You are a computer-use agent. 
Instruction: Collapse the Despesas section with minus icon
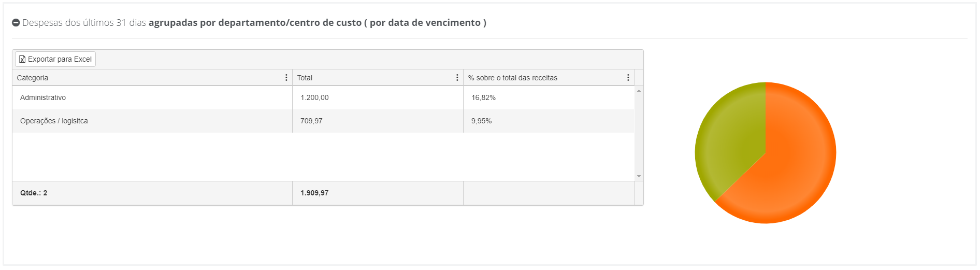coord(16,23)
